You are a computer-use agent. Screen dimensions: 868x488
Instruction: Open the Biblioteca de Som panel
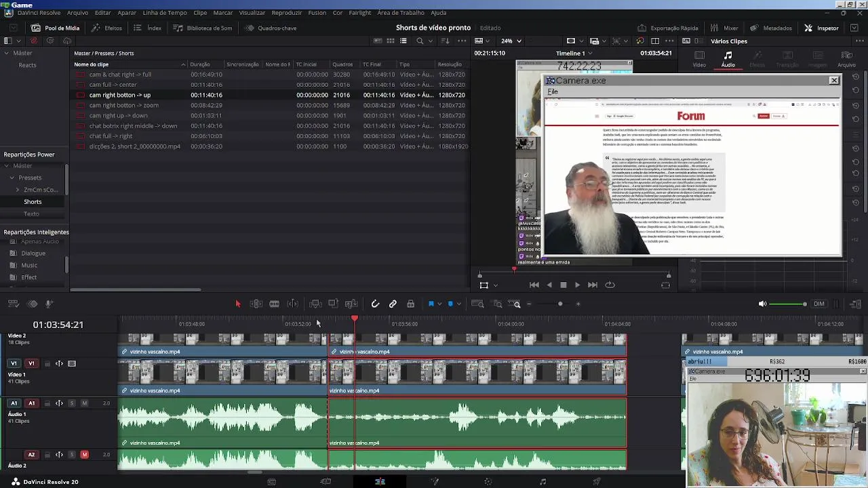[203, 28]
